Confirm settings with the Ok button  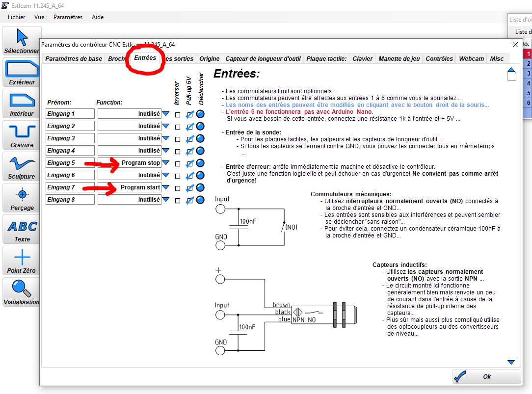486,377
